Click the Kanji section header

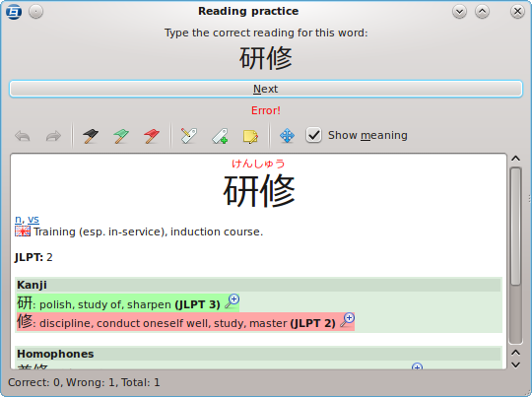point(258,285)
